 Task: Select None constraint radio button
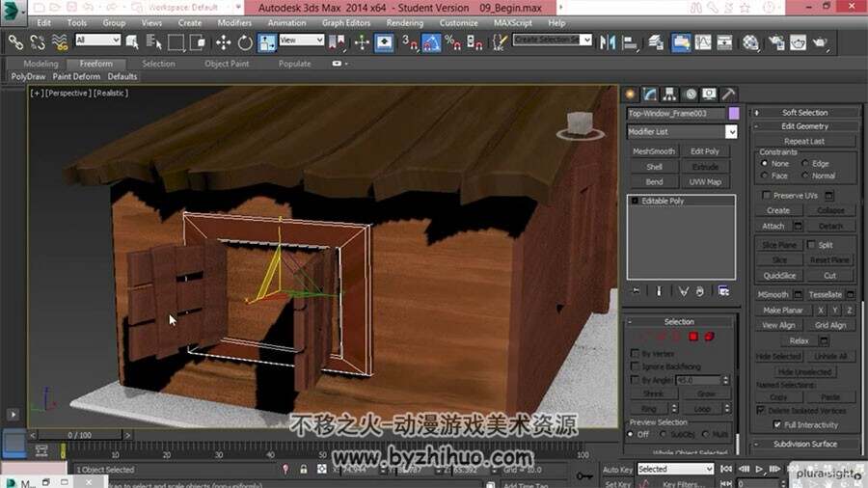765,163
